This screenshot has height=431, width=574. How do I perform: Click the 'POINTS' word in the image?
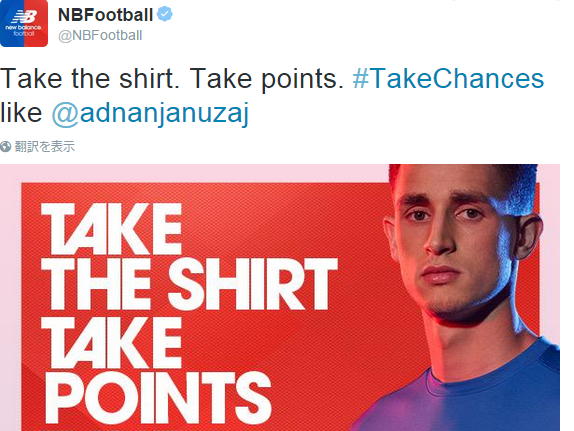pos(158,397)
